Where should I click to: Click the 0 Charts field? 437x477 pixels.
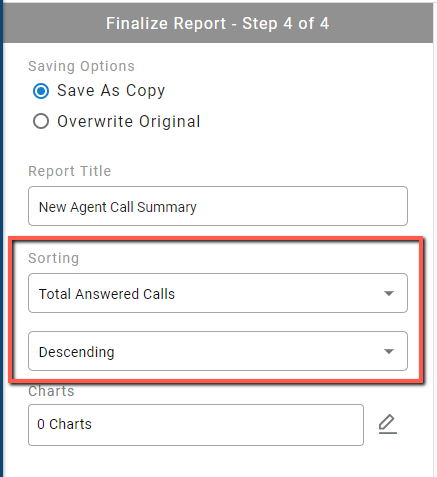[196, 425]
